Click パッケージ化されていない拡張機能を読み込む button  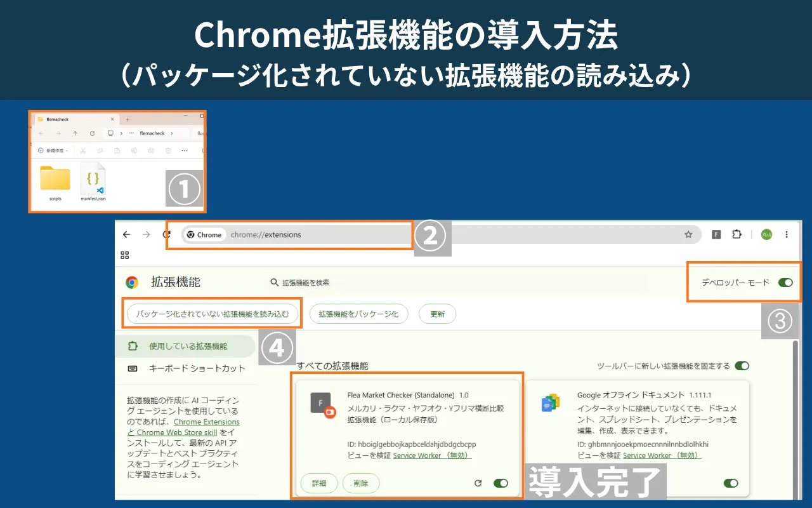tap(213, 314)
